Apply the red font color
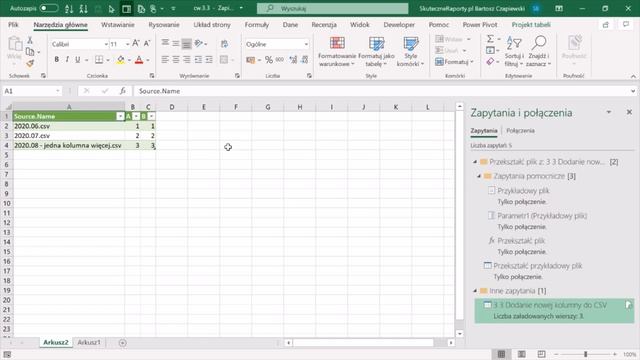Screen dimensions: 640x360 pyautogui.click(x=139, y=60)
